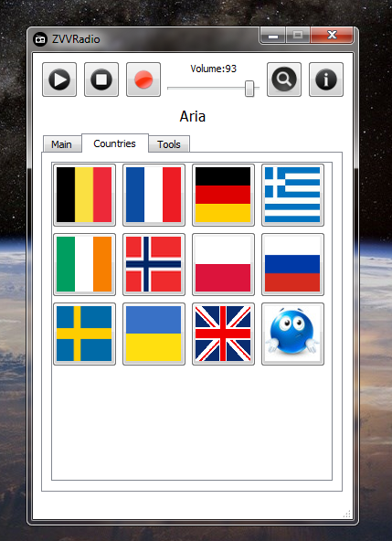392x541 pixels.
Task: Choose the Belgium flag
Action: click(84, 195)
